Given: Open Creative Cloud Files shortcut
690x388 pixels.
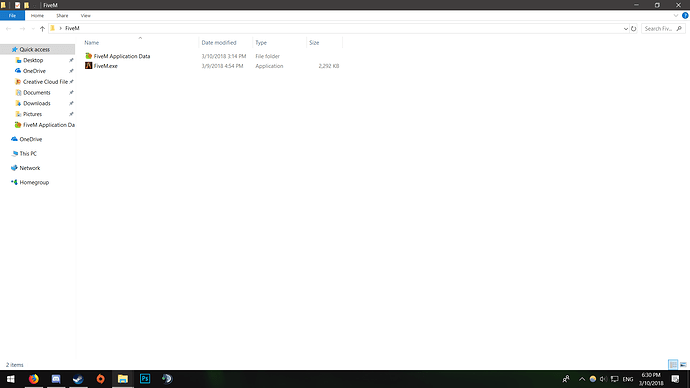Looking at the screenshot, I should 45,82.
